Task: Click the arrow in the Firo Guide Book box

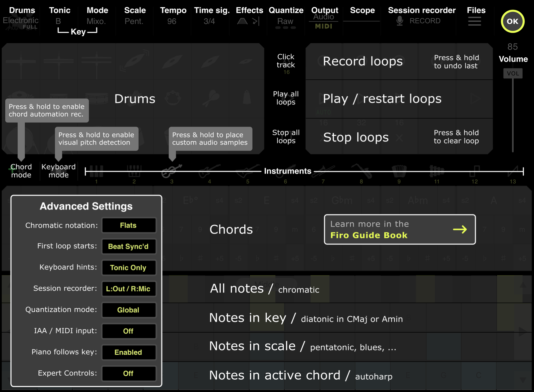Action: pyautogui.click(x=460, y=230)
